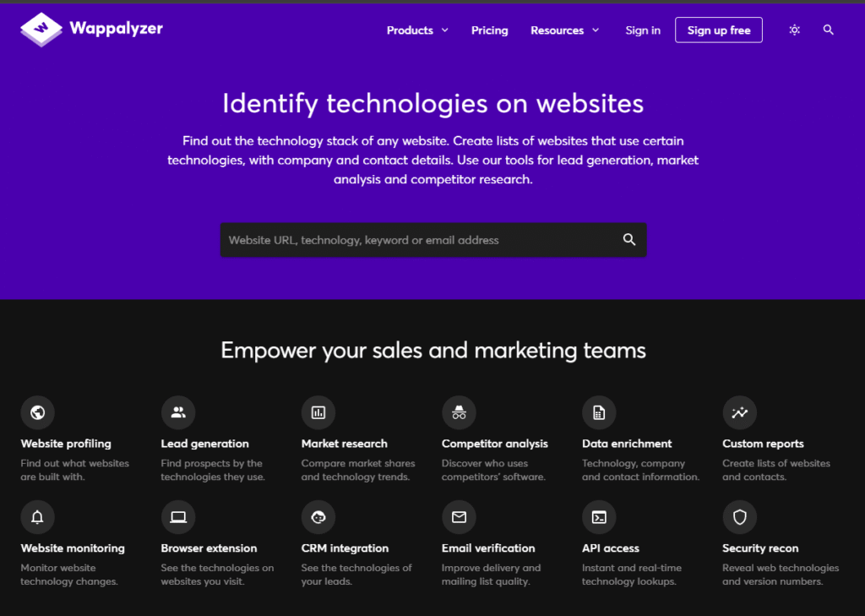Viewport: 865px width, 616px height.
Task: Click the Lead generation people icon
Action: point(178,412)
